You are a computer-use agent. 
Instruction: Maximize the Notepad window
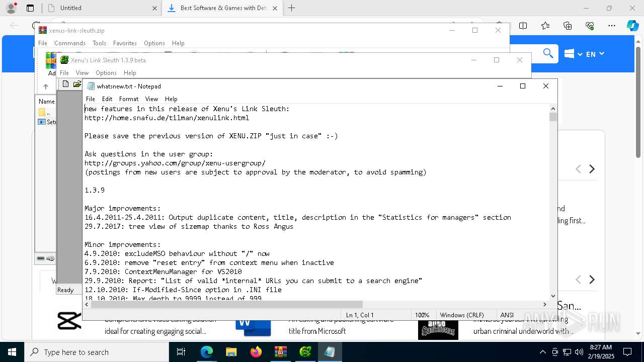click(x=523, y=86)
